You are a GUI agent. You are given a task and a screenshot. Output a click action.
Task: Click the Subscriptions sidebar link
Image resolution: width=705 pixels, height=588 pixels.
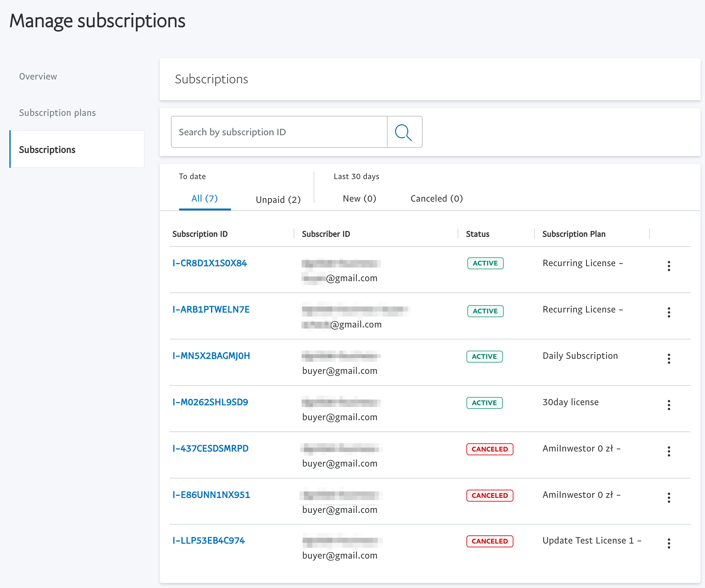click(x=47, y=149)
